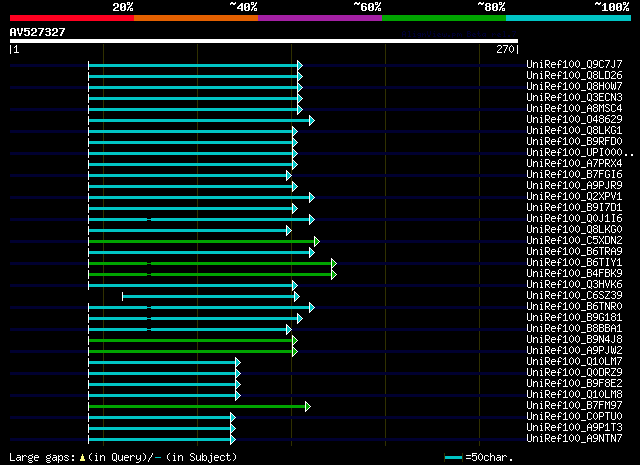640x465 pixels.
Task: Click the arrowhead ending the A9NTN7 alignment
Action: point(233,440)
